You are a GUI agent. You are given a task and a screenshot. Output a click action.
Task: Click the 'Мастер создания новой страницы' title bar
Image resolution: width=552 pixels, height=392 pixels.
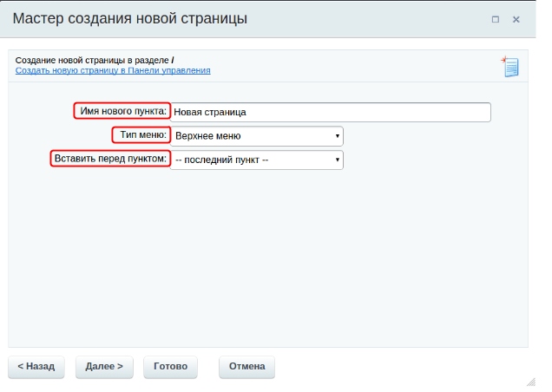tap(130, 19)
